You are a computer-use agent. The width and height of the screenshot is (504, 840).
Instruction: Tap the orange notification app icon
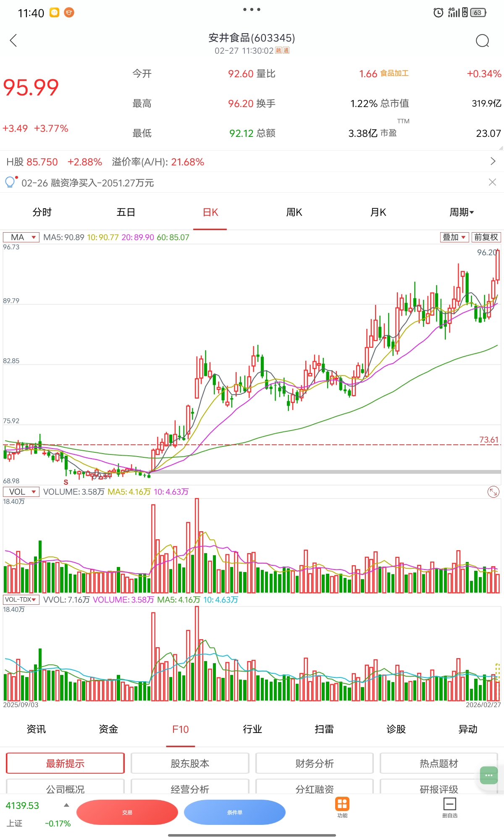tap(69, 13)
